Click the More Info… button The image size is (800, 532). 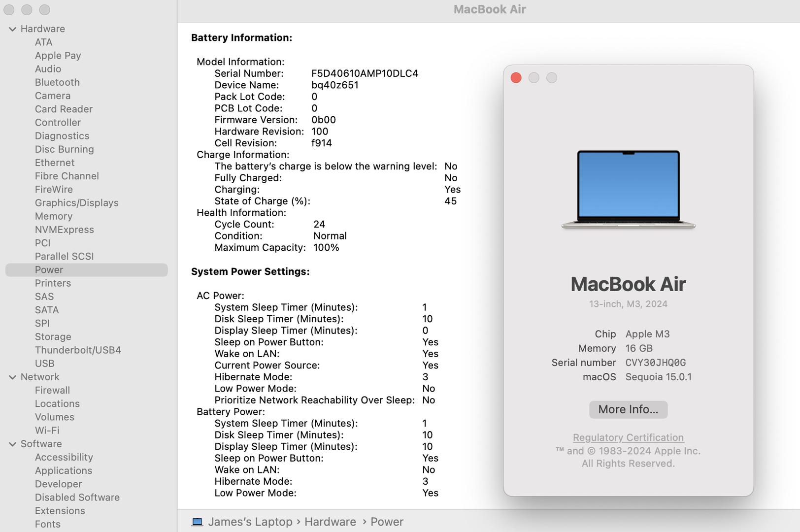(x=628, y=409)
